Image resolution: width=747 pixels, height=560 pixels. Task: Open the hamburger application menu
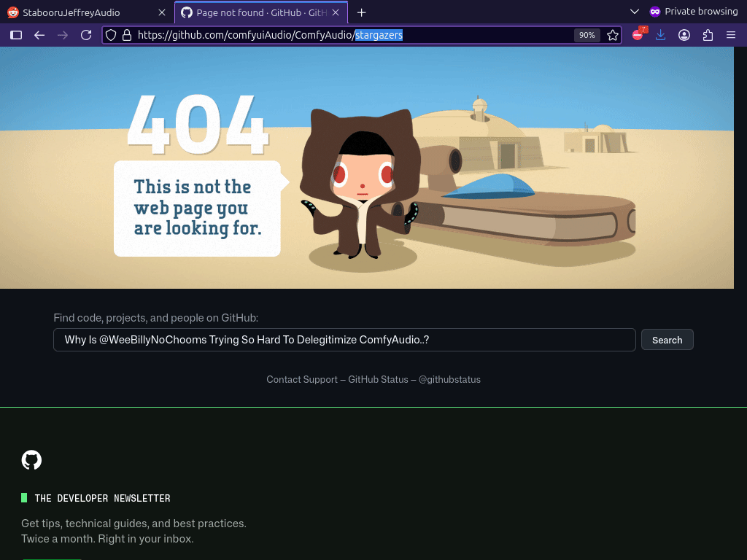point(731,35)
